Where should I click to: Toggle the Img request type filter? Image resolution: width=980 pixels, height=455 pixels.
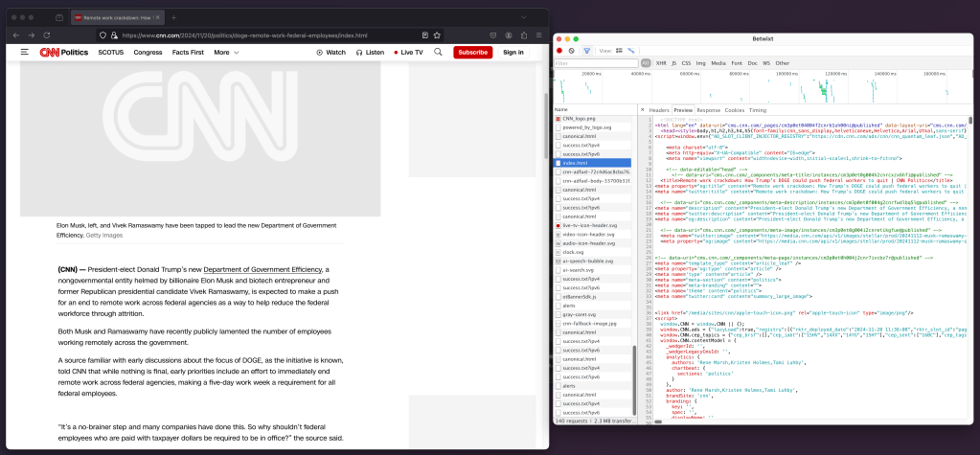(x=700, y=63)
